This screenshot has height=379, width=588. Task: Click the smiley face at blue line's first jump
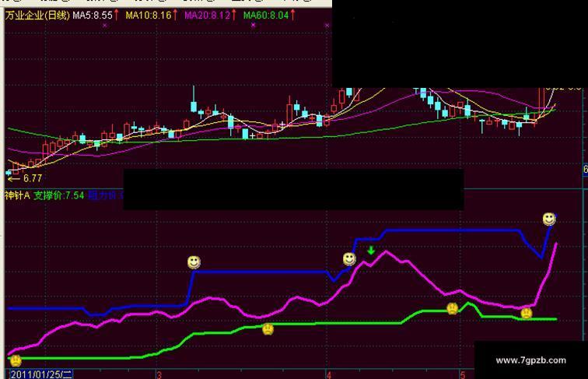[194, 262]
